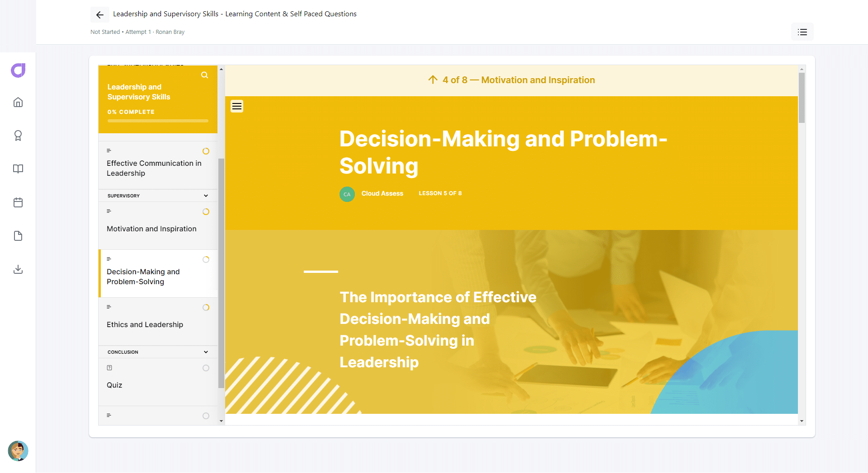Open the awards ribbon icon in sidebar
Image resolution: width=868 pixels, height=473 pixels.
coord(18,136)
